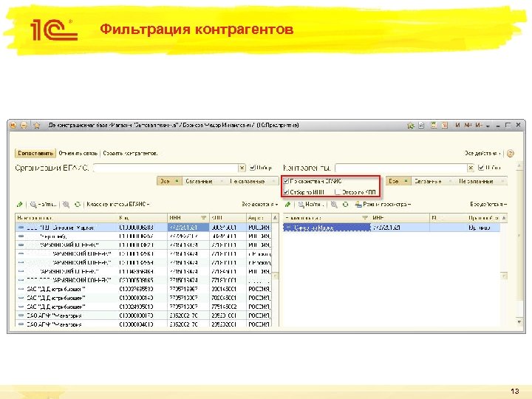The height and width of the screenshot is (399, 532).
Task: Click Создать контрагентов
Action: point(130,154)
